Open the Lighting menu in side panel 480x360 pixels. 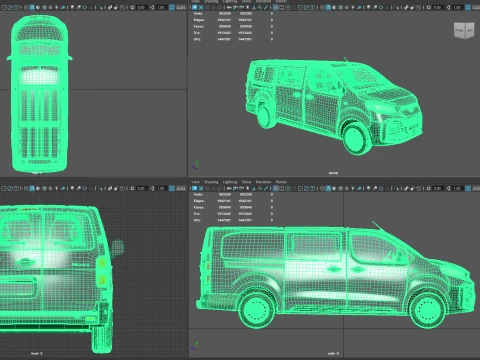(230, 182)
